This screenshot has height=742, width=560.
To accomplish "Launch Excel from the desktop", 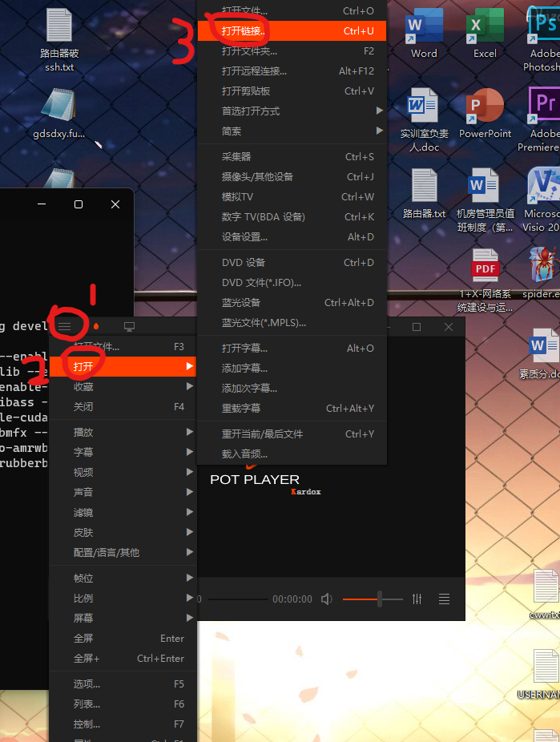I will (x=484, y=34).
